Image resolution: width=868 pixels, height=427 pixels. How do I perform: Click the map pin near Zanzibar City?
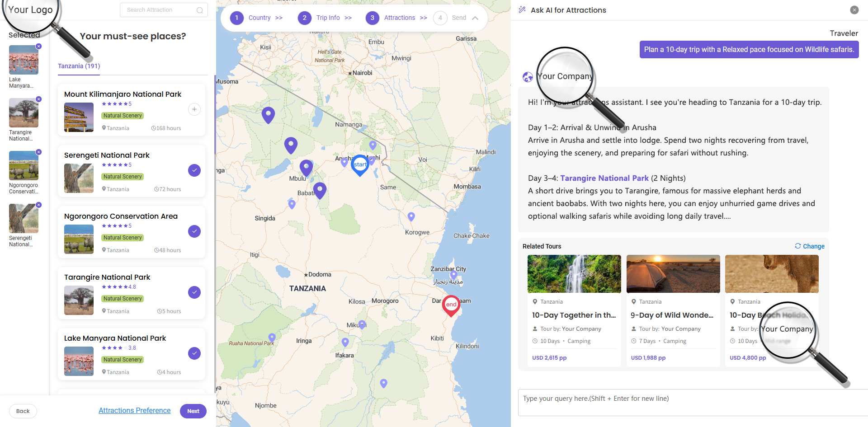(453, 274)
